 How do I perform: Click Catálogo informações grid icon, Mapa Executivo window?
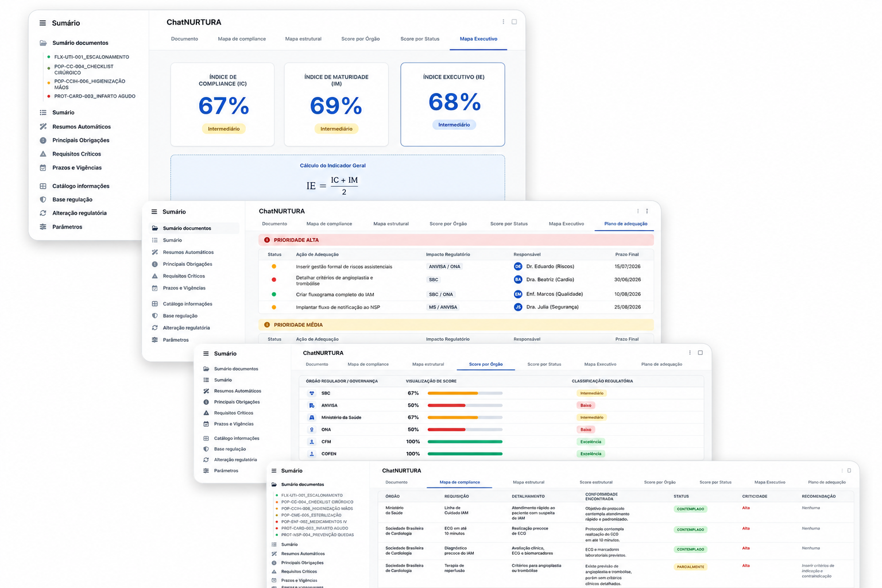click(43, 186)
